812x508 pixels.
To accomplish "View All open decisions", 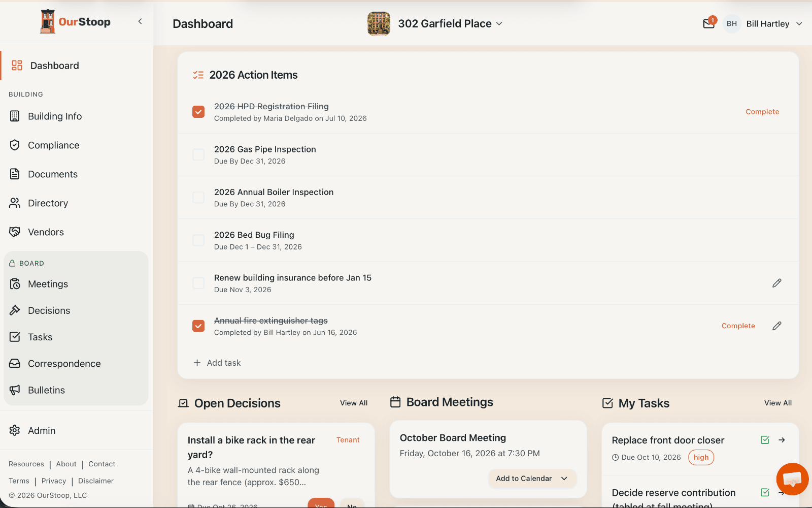I will click(x=354, y=403).
